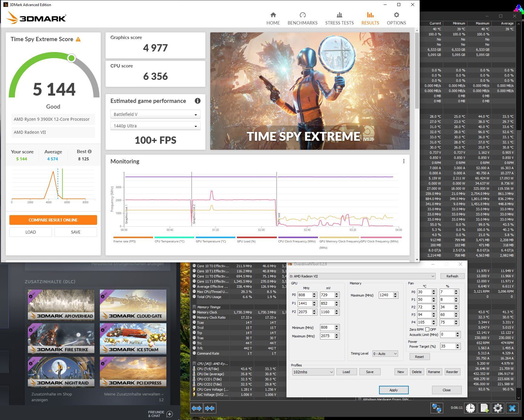
Task: Open the 3DMark PCI Express DLC thumbnail
Action: click(x=133, y=372)
